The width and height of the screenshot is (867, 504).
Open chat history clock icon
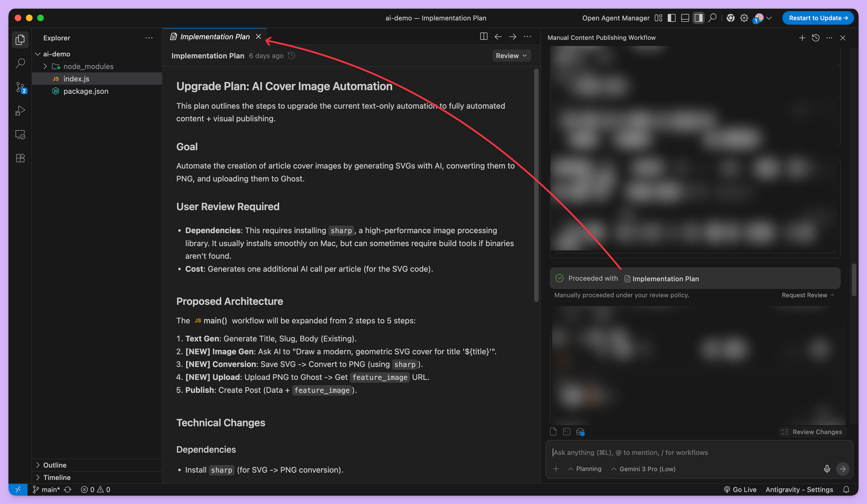pyautogui.click(x=815, y=38)
